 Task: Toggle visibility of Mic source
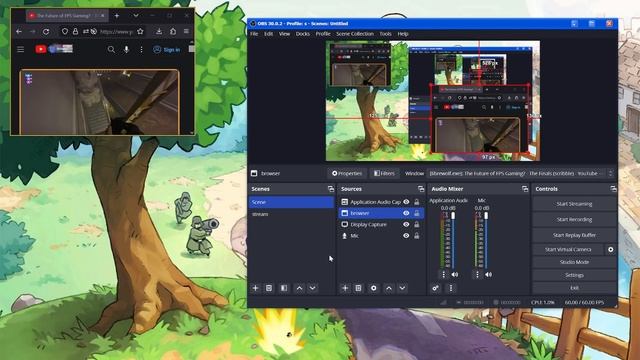(406, 236)
